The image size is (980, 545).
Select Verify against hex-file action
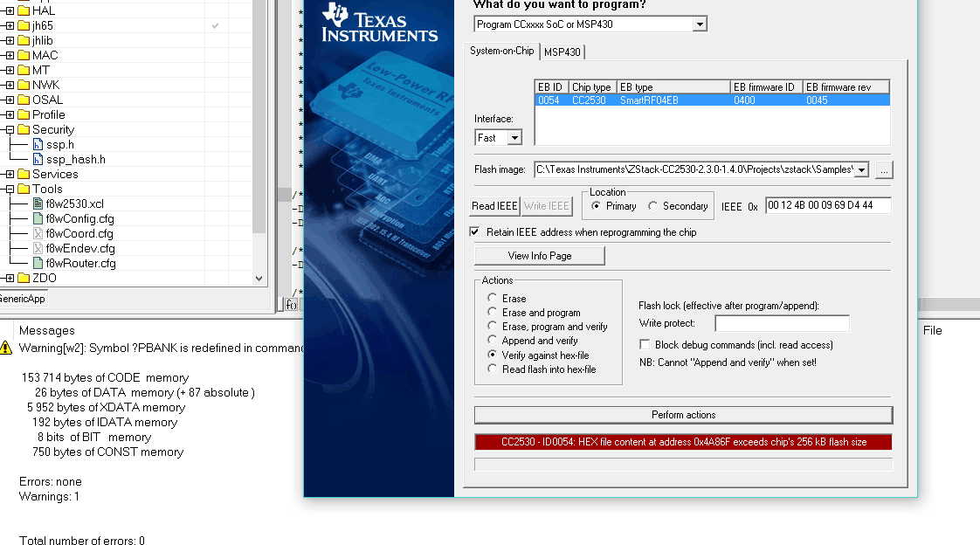493,355
